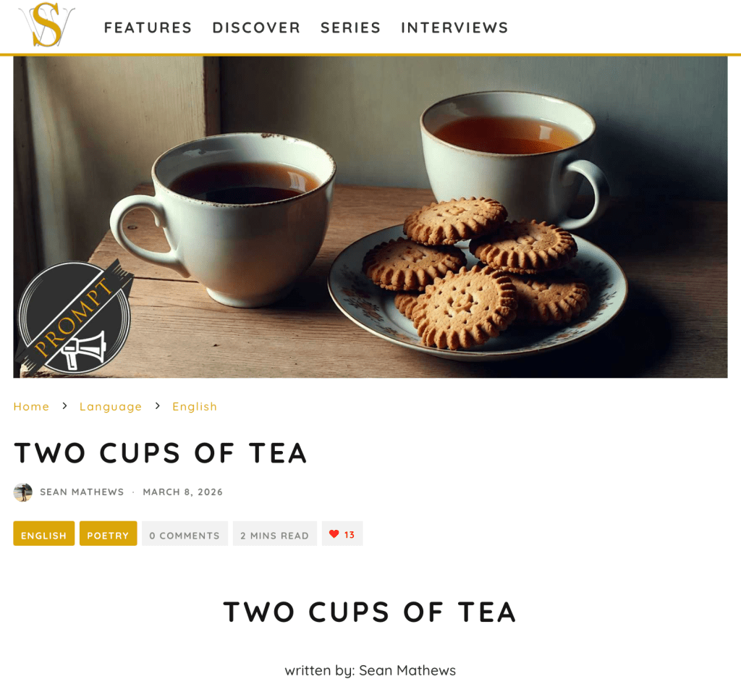Open the Language breadcrumb link
The image size is (741, 700).
(111, 407)
